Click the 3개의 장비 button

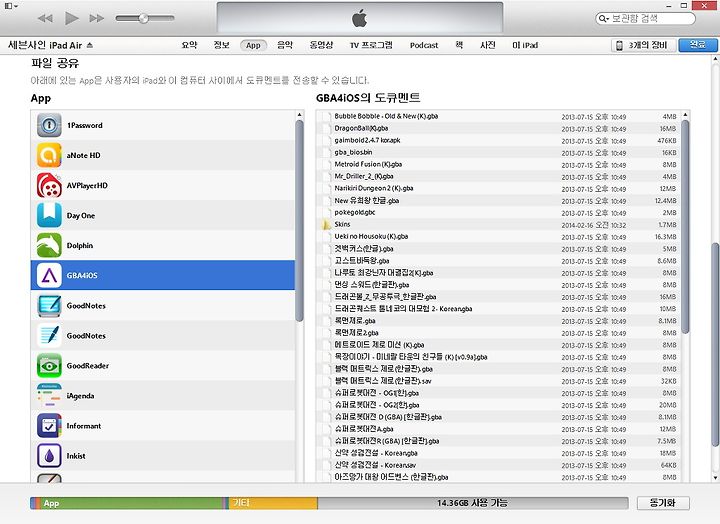coord(644,45)
